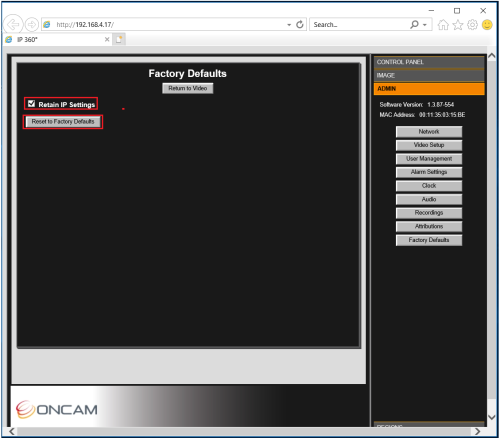Image resolution: width=500 pixels, height=438 pixels.
Task: Expand the address bar dropdown arrow
Action: [x=289, y=25]
